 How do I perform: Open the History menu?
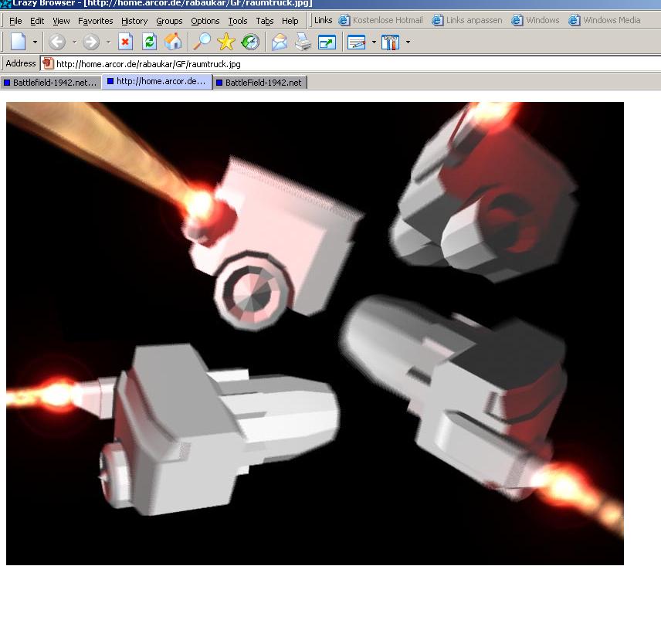[x=134, y=21]
